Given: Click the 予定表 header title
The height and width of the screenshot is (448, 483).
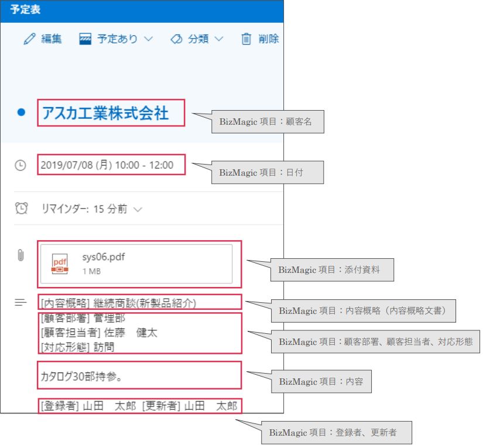Looking at the screenshot, I should pos(25,9).
